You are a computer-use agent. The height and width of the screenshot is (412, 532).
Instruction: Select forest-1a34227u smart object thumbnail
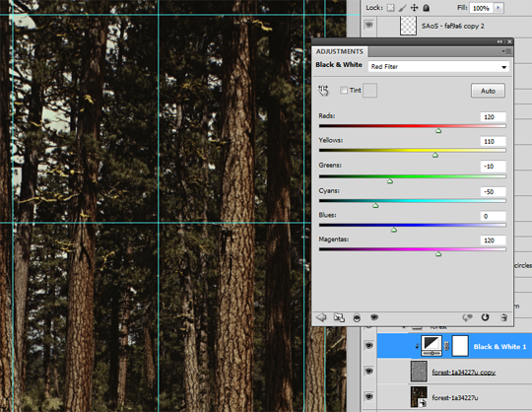[419, 397]
